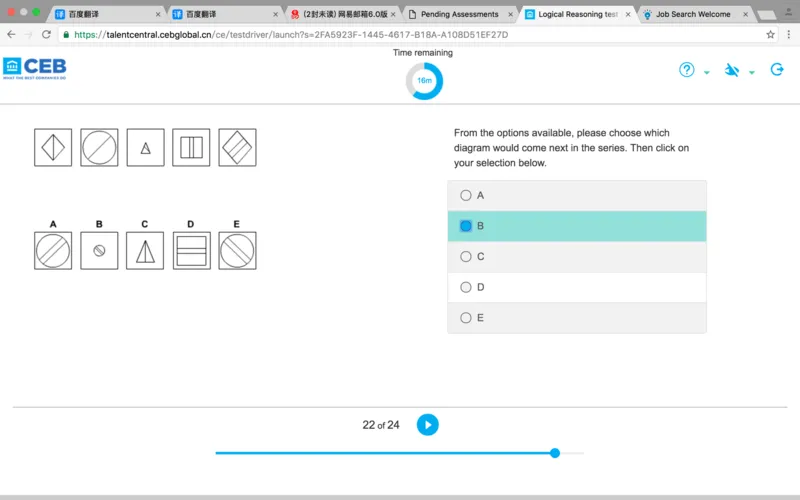Bookmark this page with the star icon

[x=770, y=34]
